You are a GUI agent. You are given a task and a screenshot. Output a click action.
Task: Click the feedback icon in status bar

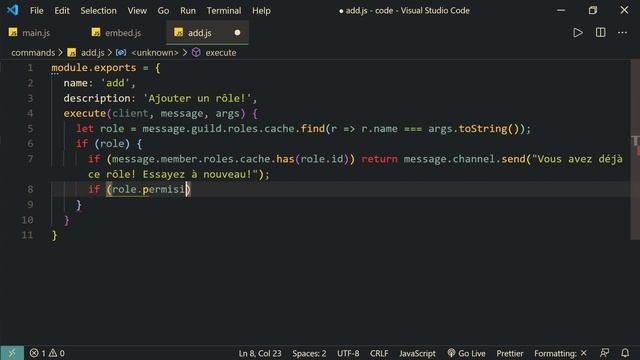[604, 353]
